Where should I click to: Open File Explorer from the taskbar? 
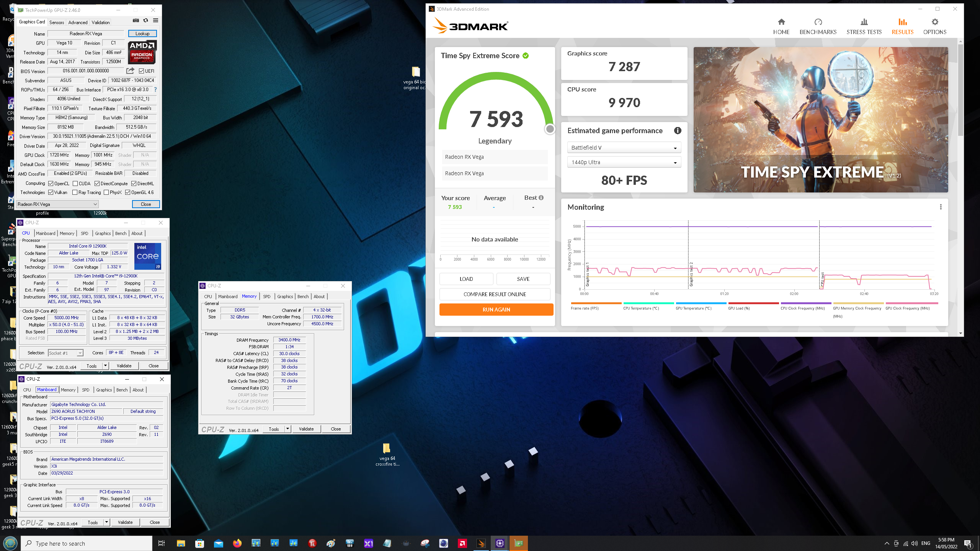point(181,543)
